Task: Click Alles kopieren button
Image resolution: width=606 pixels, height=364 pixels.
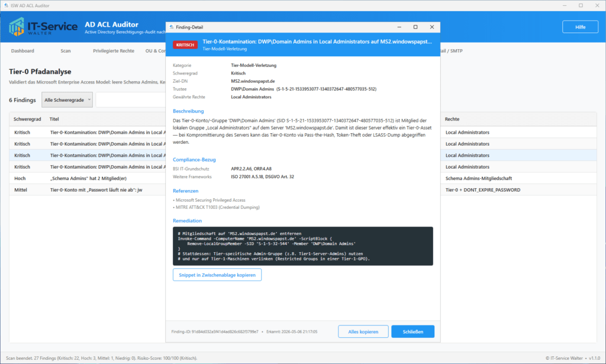Action: pos(363,331)
